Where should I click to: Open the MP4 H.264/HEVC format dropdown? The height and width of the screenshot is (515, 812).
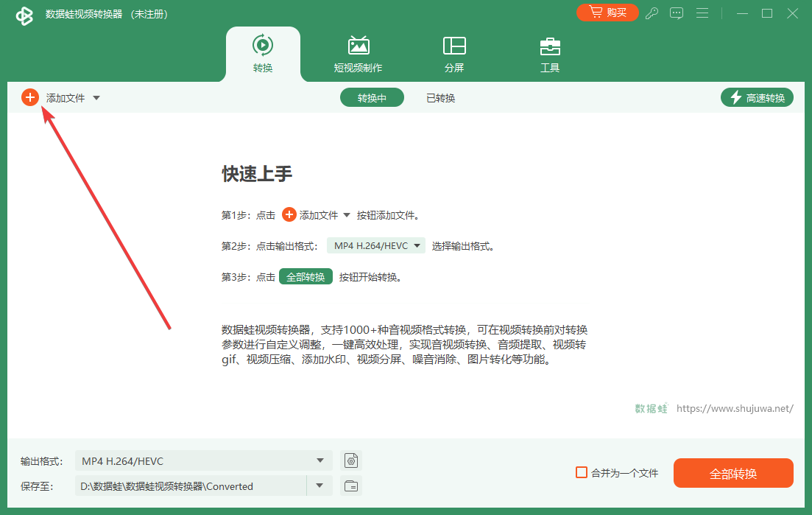(x=322, y=460)
